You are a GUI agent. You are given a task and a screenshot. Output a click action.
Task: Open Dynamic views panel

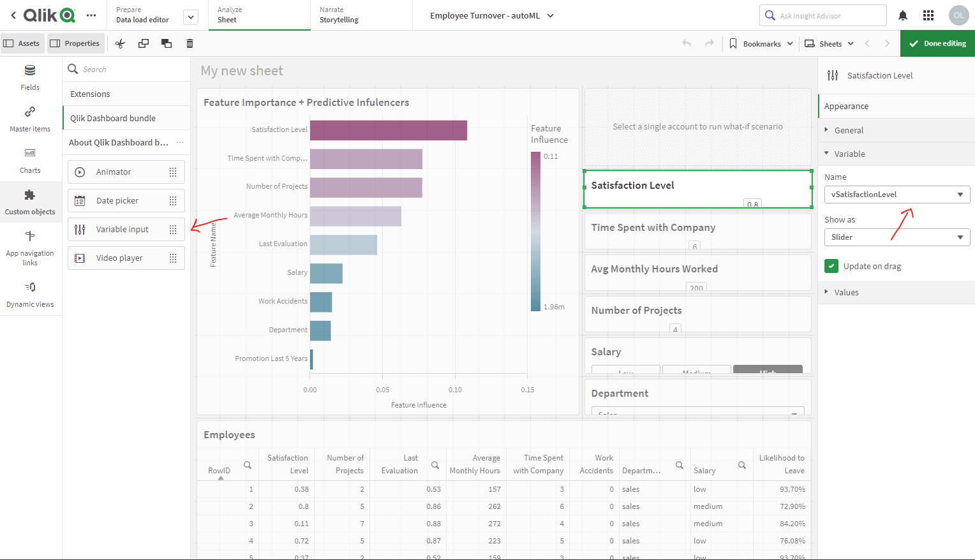[30, 295]
